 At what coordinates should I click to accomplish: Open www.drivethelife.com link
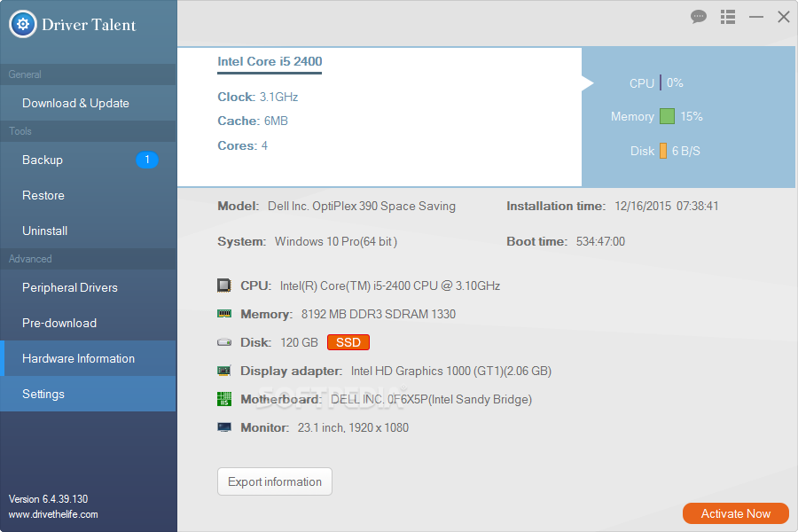pos(53,514)
